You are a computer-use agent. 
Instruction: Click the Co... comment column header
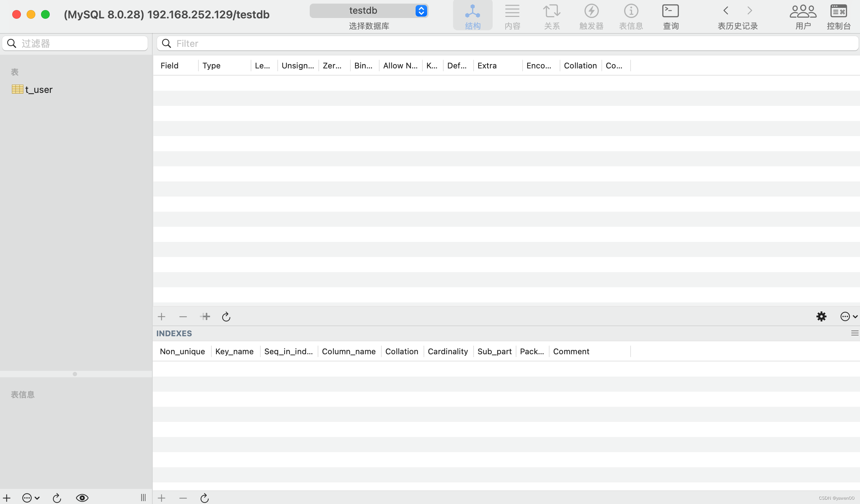616,66
